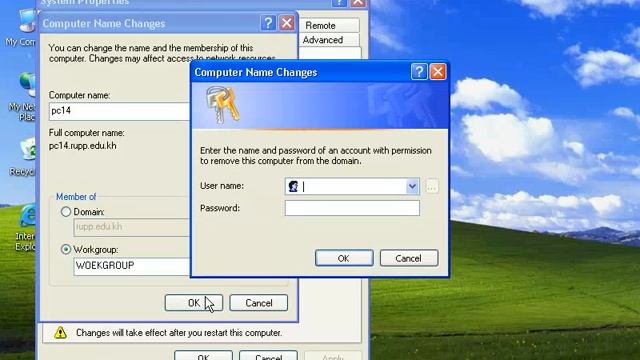Click Cancel in the back Computer Name Changes window
Viewport: 640px width, 360px height.
(259, 303)
